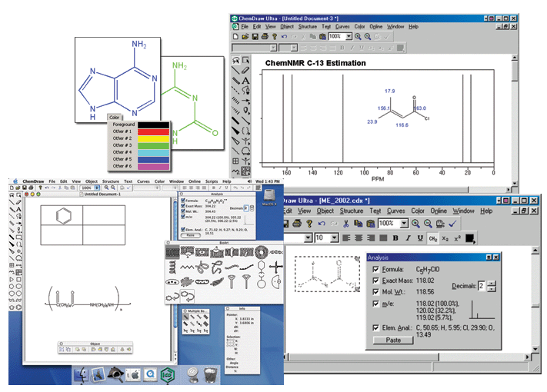Uncheck Mol. Wt. checkbox in Windows Analysis panel
The image size is (547, 392).
[x=375, y=291]
